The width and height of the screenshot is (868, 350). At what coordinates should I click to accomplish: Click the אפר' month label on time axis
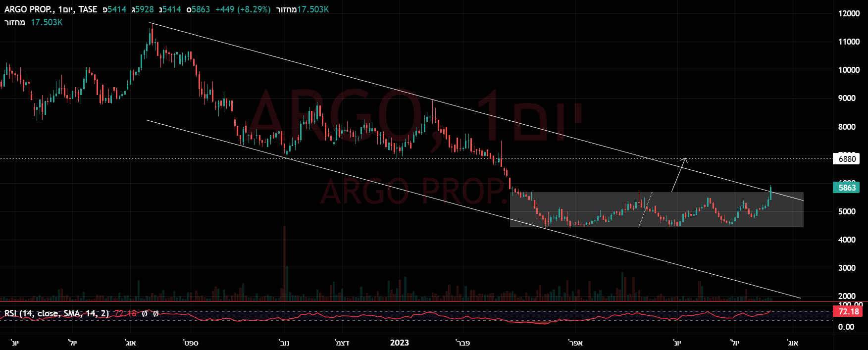coord(576,343)
